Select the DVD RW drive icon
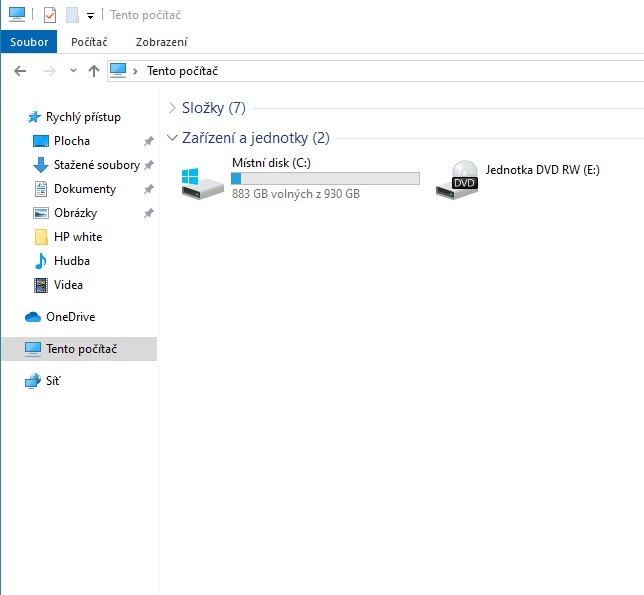This screenshot has width=644, height=595. tap(457, 180)
